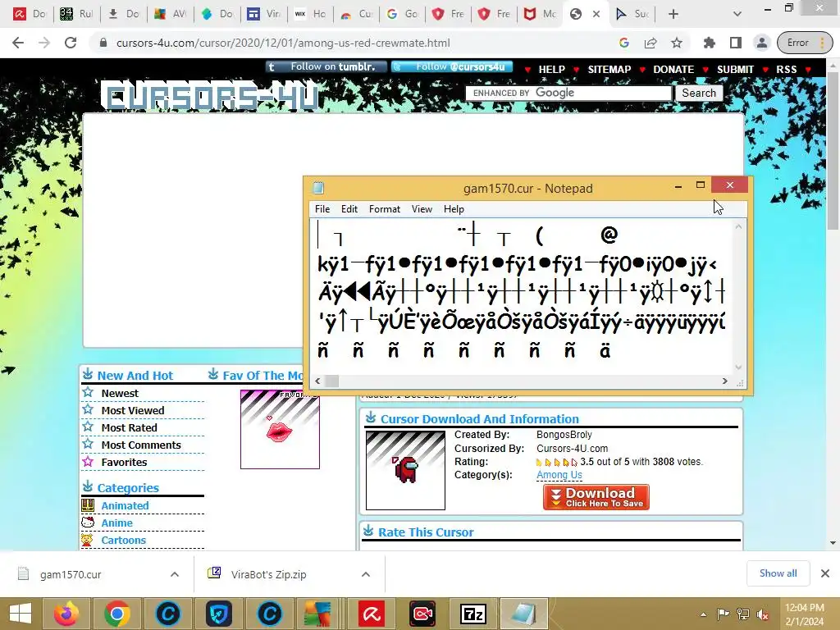
Task: Click Download Click Here To Save button
Action: pos(596,497)
